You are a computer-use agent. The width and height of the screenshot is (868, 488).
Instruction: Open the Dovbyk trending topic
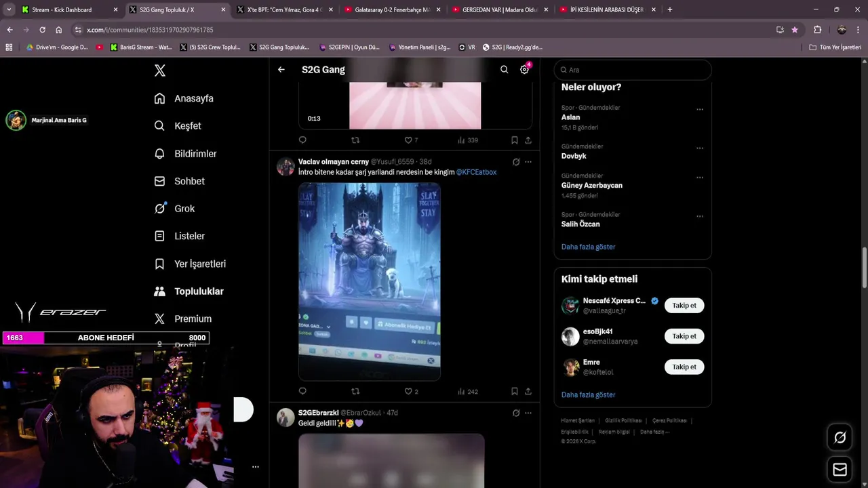pyautogui.click(x=574, y=156)
